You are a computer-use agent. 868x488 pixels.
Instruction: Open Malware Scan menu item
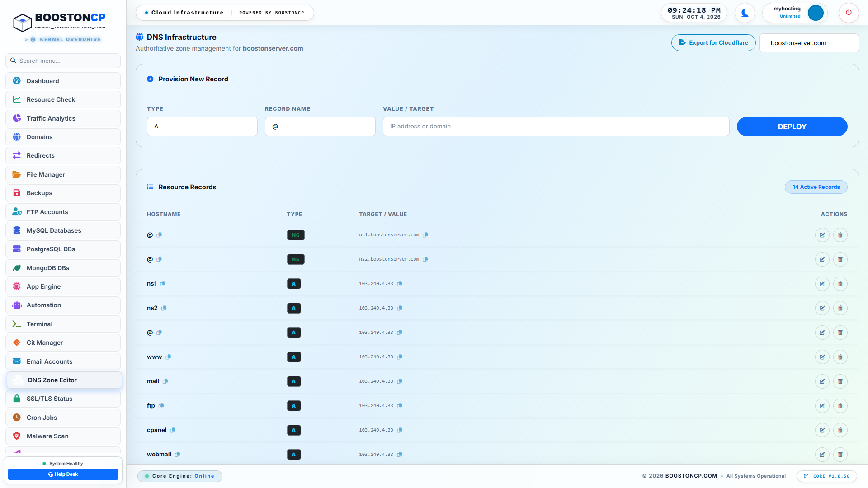coord(63,436)
